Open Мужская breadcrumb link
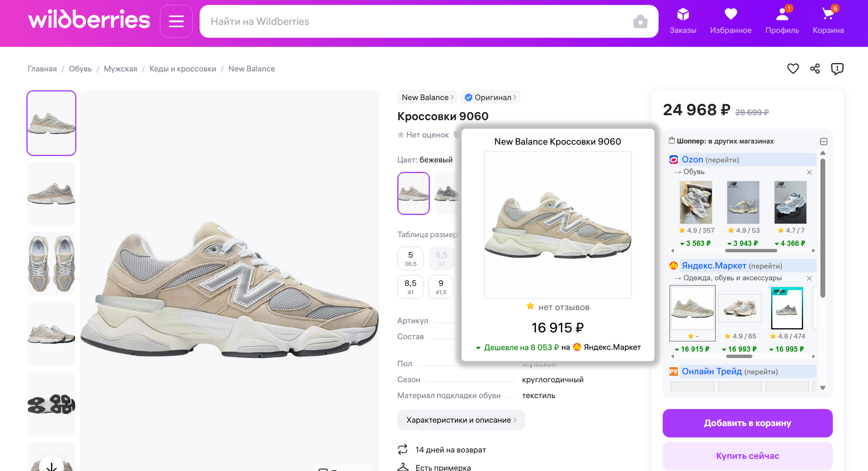868x471 pixels. click(x=120, y=69)
